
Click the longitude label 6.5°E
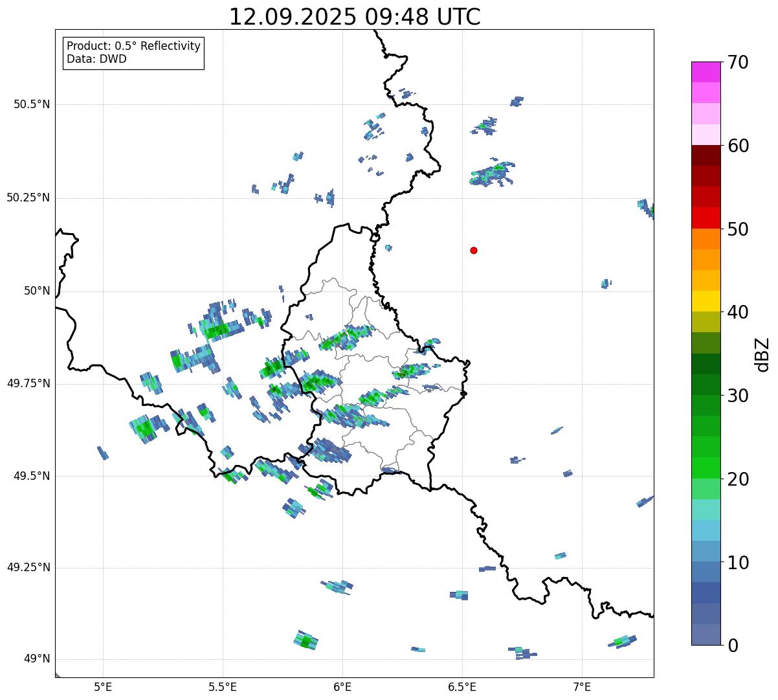tap(462, 687)
